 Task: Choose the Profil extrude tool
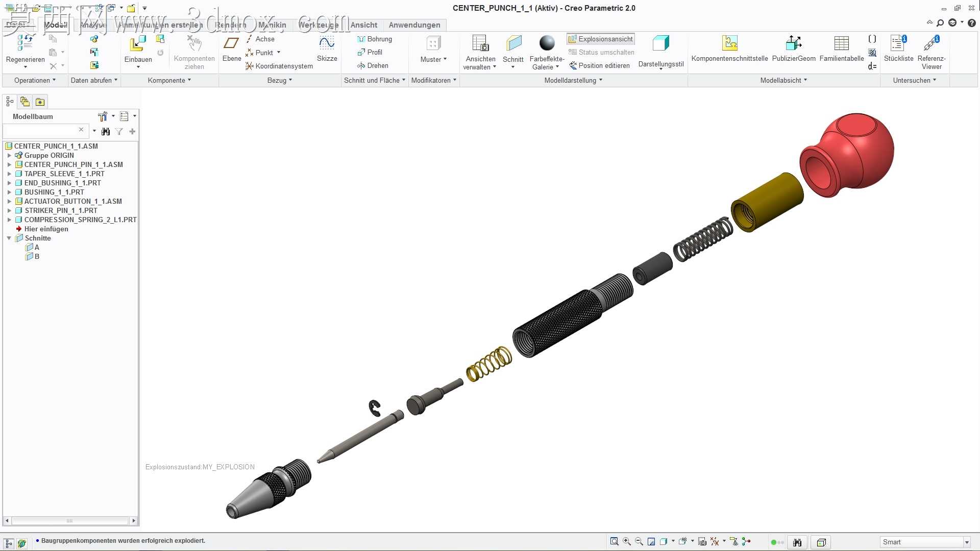370,52
